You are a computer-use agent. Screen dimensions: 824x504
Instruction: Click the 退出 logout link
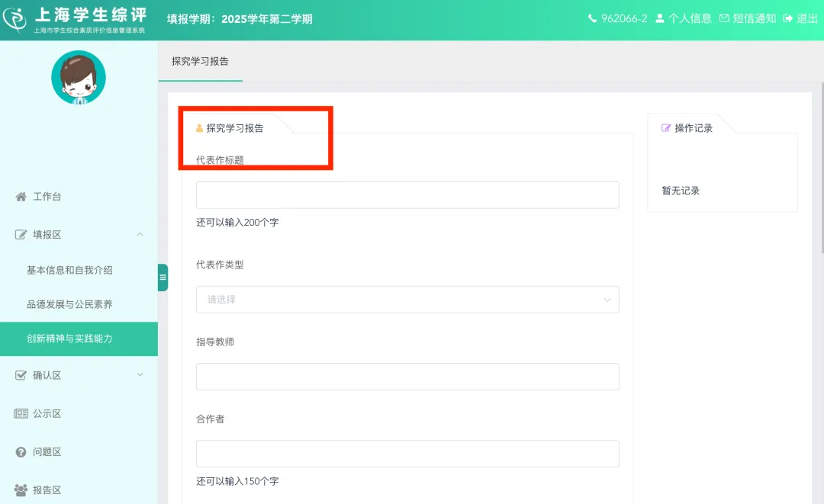(x=806, y=18)
